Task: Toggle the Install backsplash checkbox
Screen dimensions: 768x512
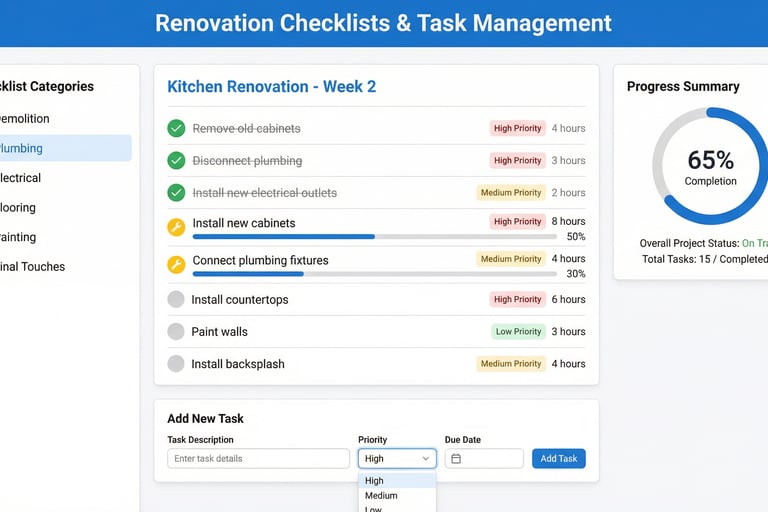Action: pos(176,364)
